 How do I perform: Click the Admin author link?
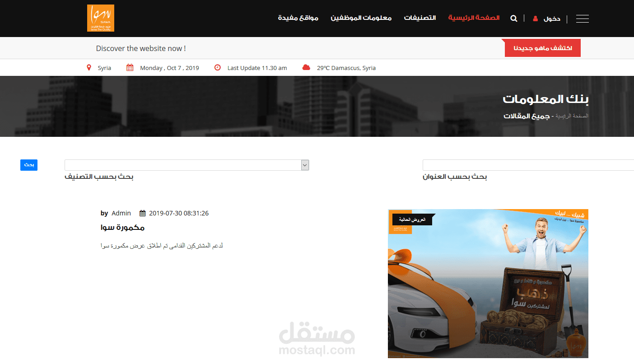(121, 213)
